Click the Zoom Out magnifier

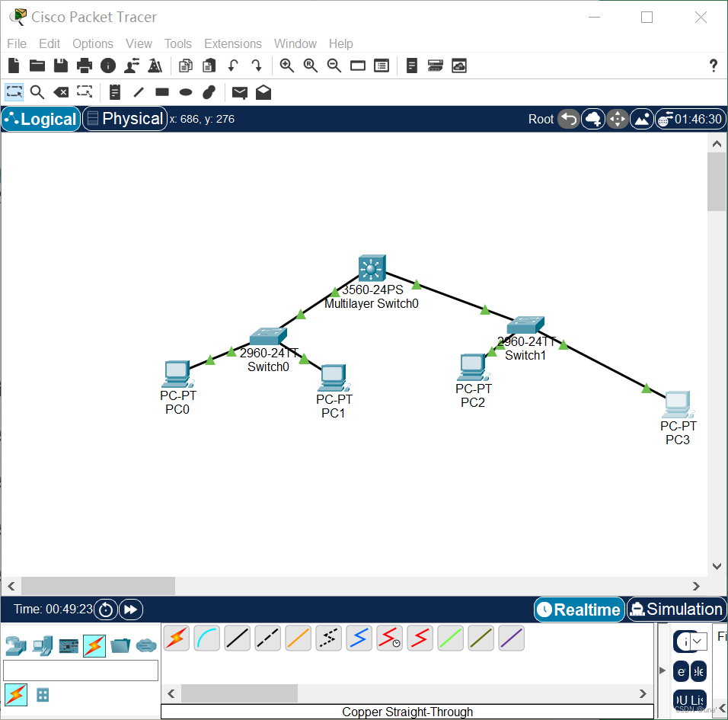click(334, 66)
